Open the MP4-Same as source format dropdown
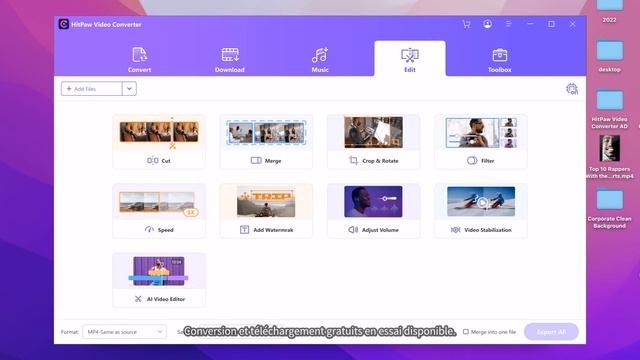The image size is (640, 360). [124, 332]
